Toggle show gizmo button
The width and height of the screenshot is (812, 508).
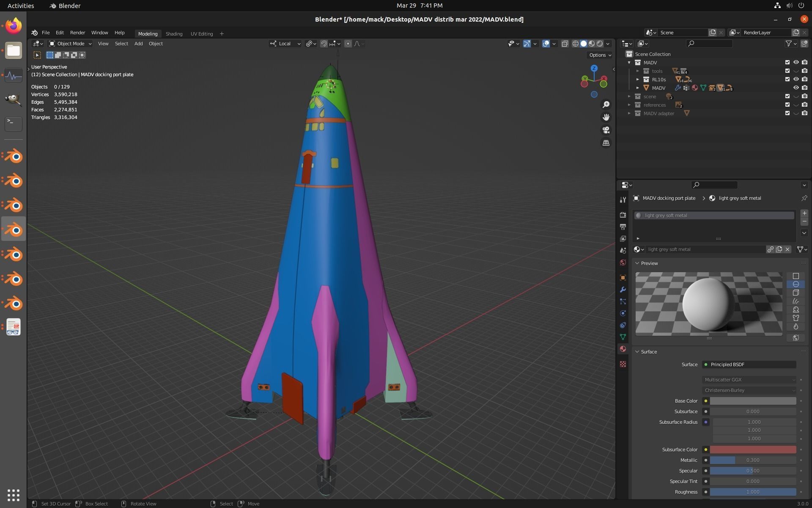coord(527,44)
